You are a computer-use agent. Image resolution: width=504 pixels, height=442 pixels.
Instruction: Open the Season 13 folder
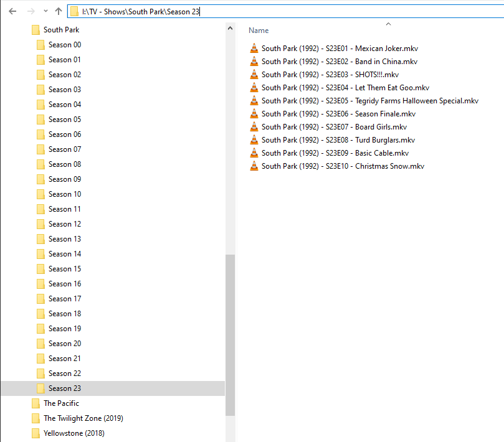[65, 239]
